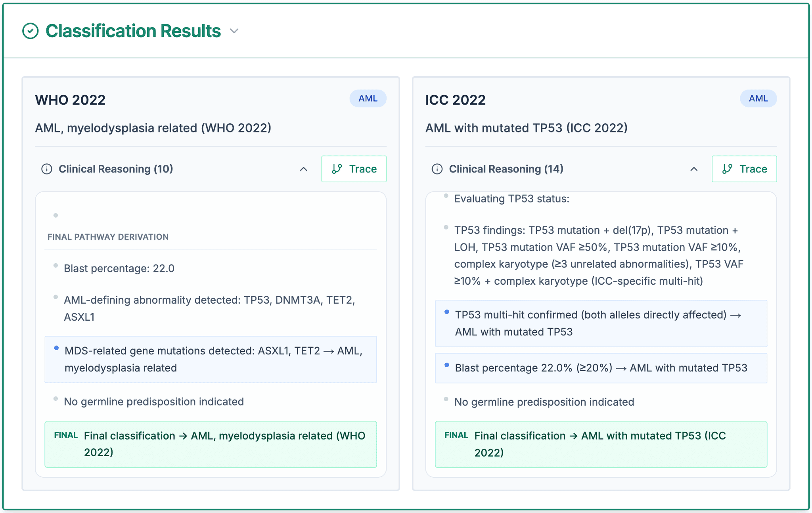
Task: Click the trace branch icon in WHO 2022 card
Action: click(337, 169)
